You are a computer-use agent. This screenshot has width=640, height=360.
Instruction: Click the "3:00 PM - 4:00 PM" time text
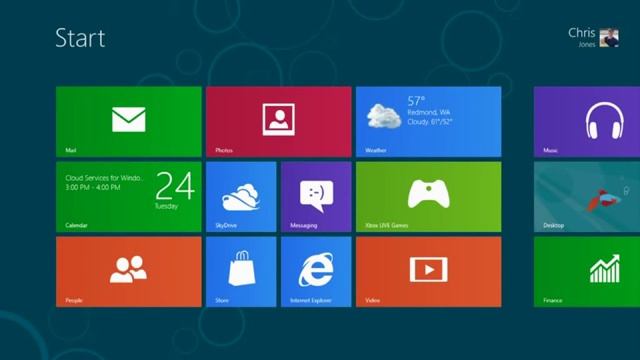pos(93,187)
